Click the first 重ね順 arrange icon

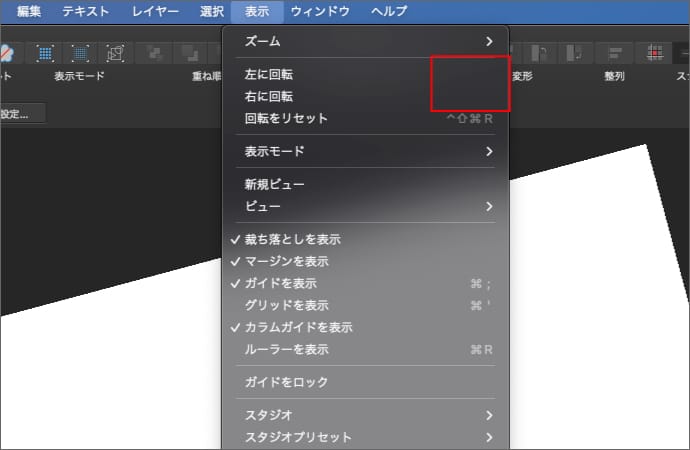[x=154, y=53]
